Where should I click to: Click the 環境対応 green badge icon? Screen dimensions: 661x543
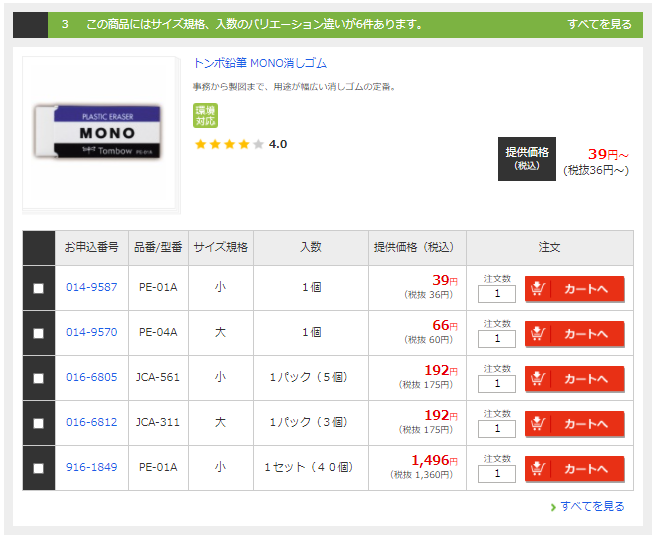(205, 116)
